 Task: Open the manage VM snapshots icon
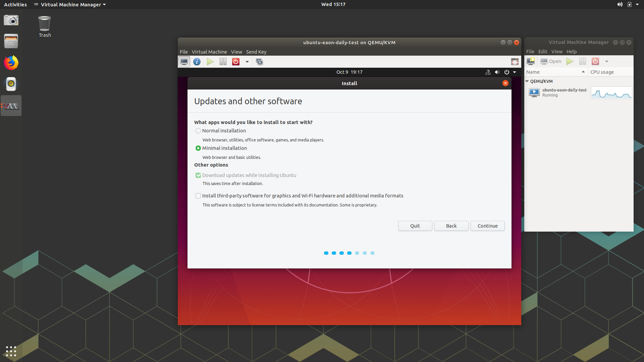[259, 62]
